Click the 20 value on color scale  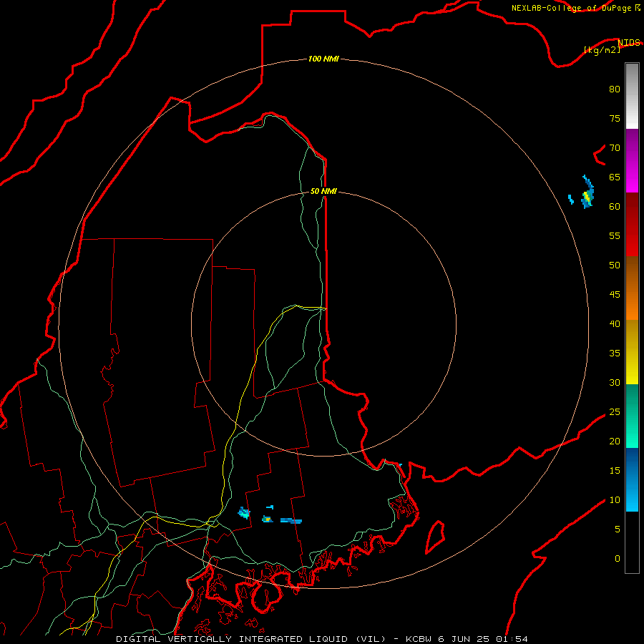point(615,441)
